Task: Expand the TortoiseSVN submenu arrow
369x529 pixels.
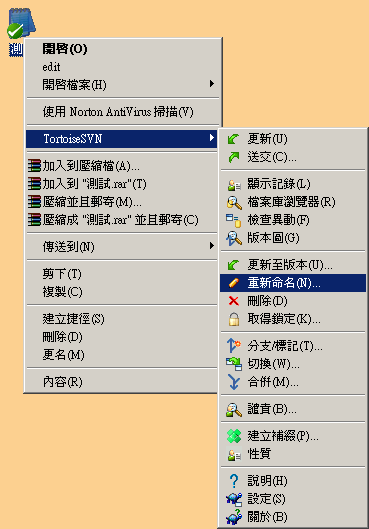Action: tap(211, 138)
